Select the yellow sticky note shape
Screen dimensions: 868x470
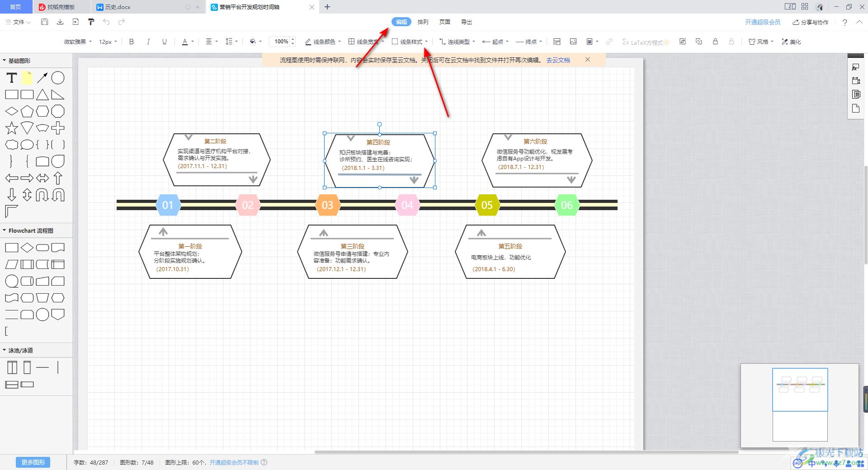pos(27,78)
